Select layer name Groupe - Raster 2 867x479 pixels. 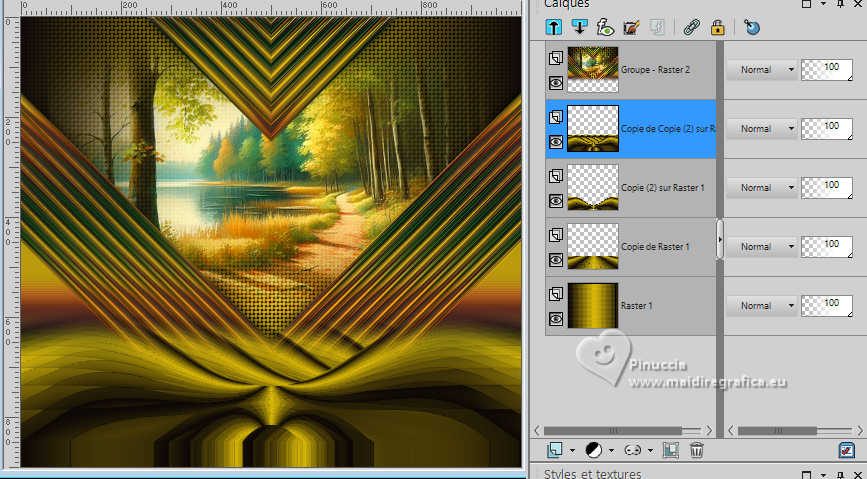pos(655,70)
